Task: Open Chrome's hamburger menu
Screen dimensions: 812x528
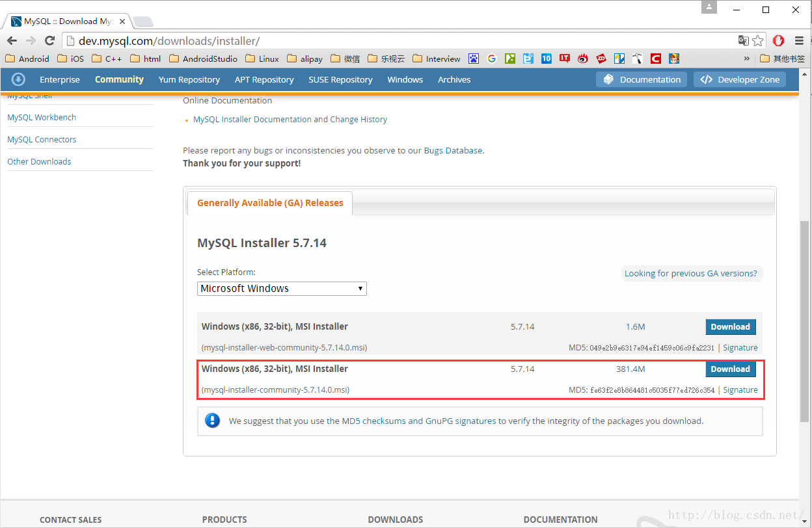Action: 800,40
